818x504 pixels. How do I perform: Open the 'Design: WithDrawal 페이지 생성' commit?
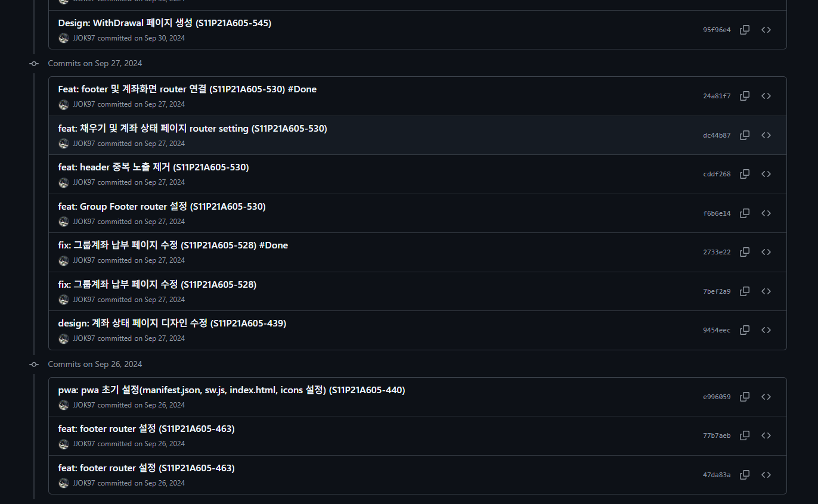point(165,23)
